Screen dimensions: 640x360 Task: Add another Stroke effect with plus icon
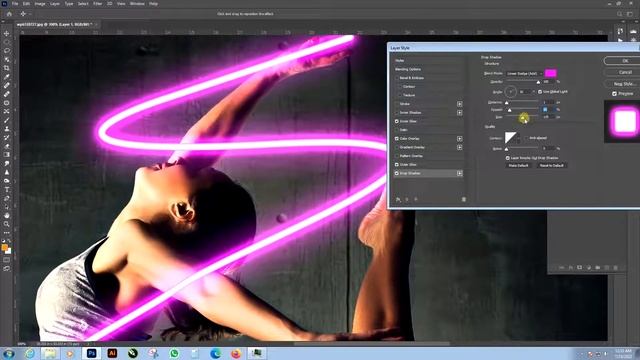click(460, 104)
